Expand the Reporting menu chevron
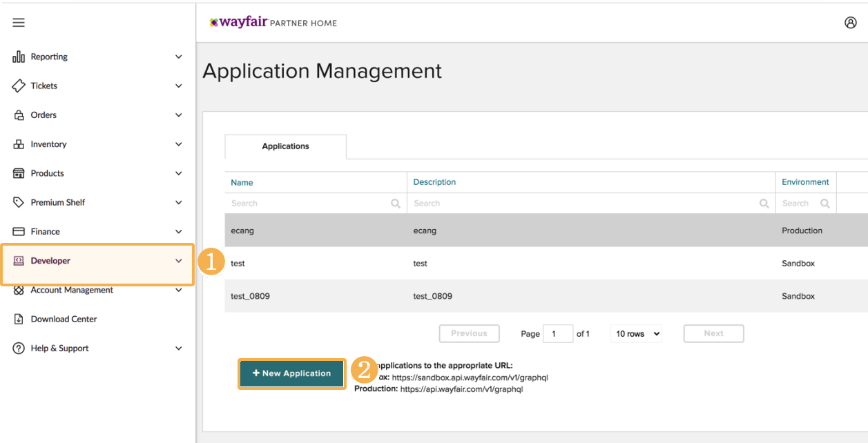 (179, 57)
